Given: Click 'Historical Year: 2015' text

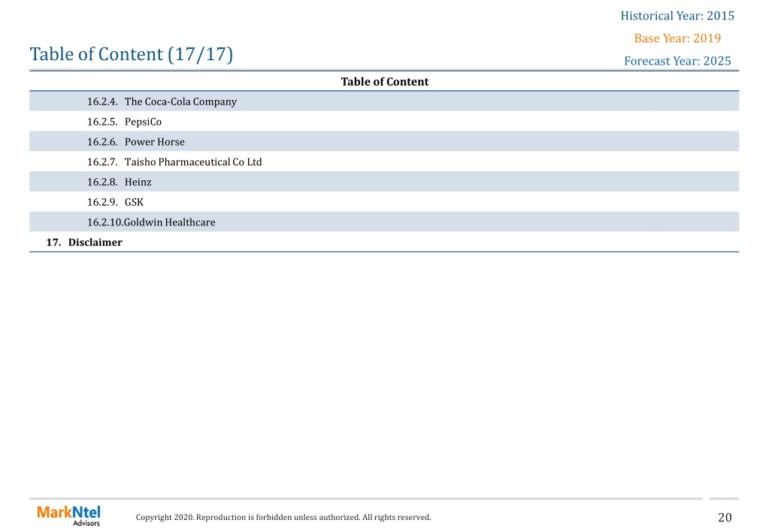Looking at the screenshot, I should 677,16.
